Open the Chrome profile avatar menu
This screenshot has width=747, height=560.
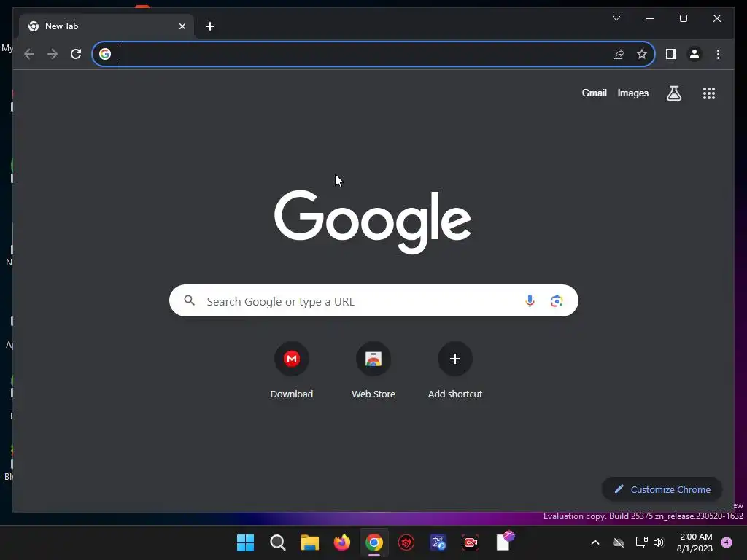click(694, 54)
